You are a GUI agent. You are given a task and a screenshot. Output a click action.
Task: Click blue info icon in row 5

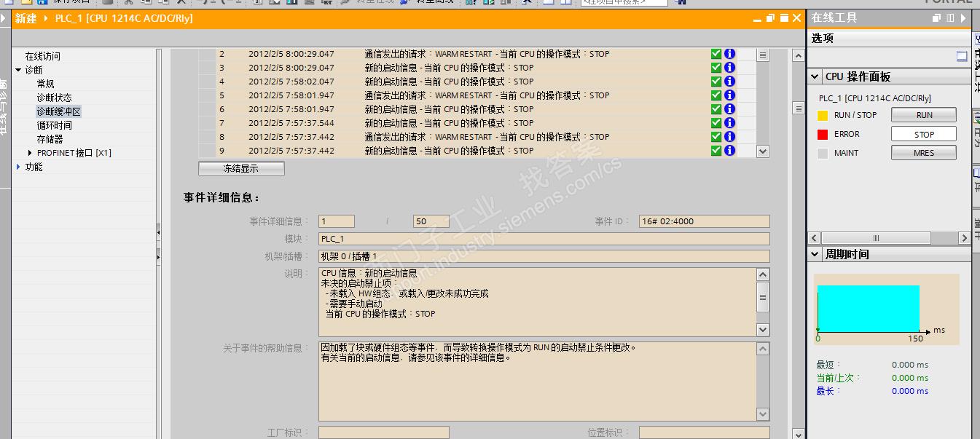729,95
